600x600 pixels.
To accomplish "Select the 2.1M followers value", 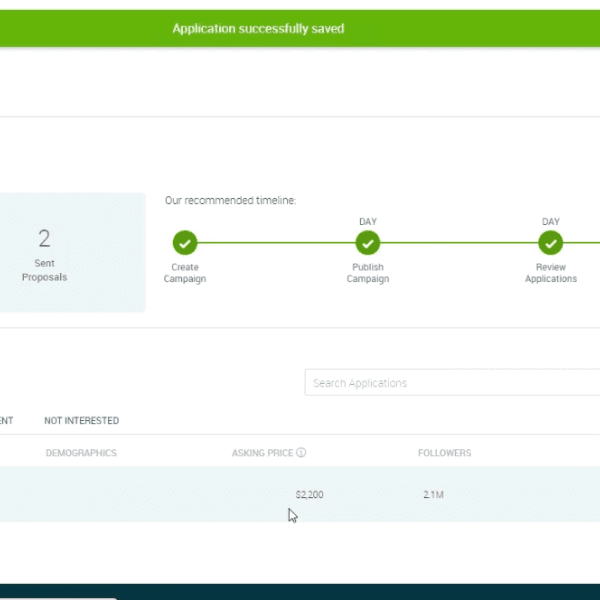I will [436, 495].
